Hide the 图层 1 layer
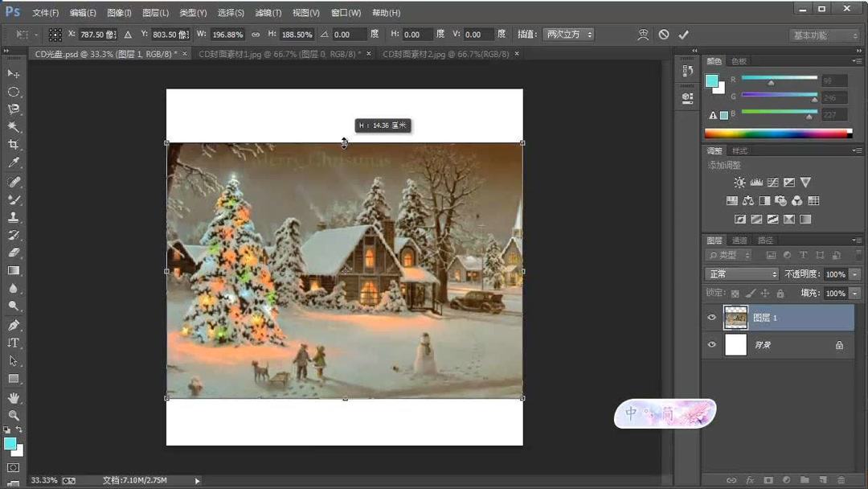This screenshot has height=489, width=868. [x=712, y=317]
